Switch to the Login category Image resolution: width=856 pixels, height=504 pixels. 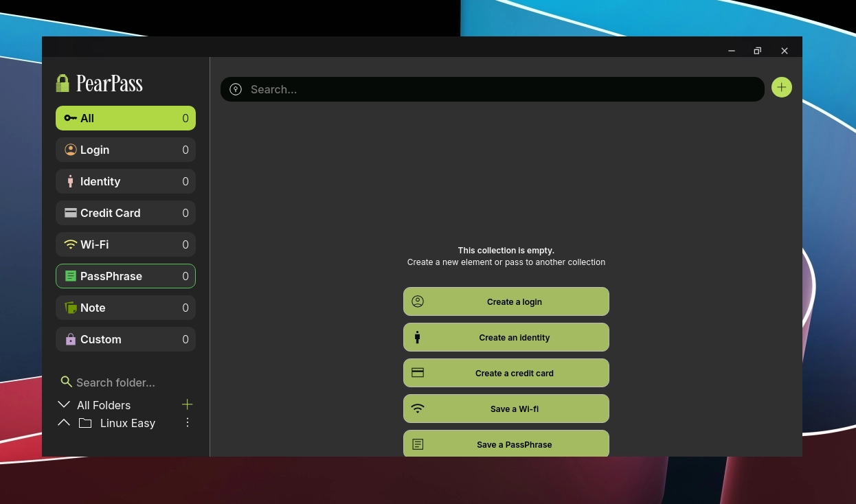(x=125, y=150)
